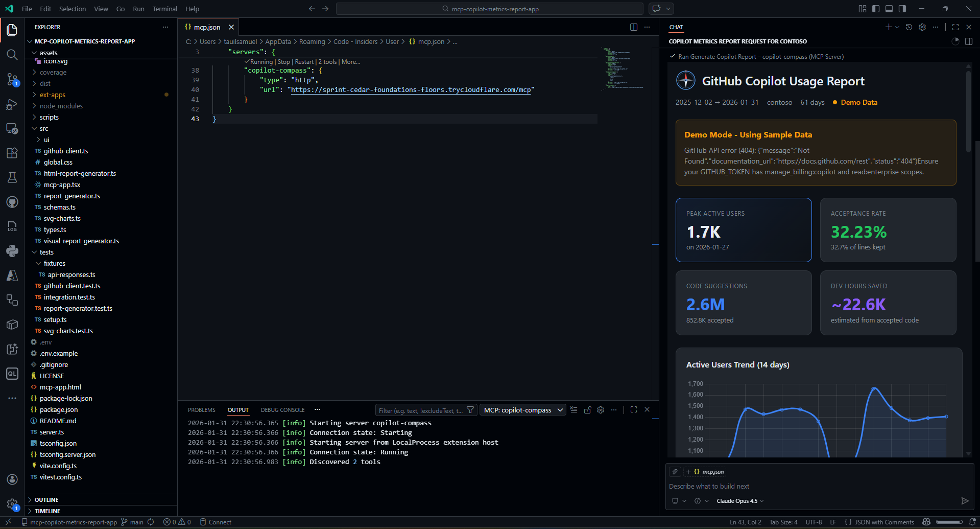
Task: Open the GitHub view in Activity Bar
Action: [12, 202]
